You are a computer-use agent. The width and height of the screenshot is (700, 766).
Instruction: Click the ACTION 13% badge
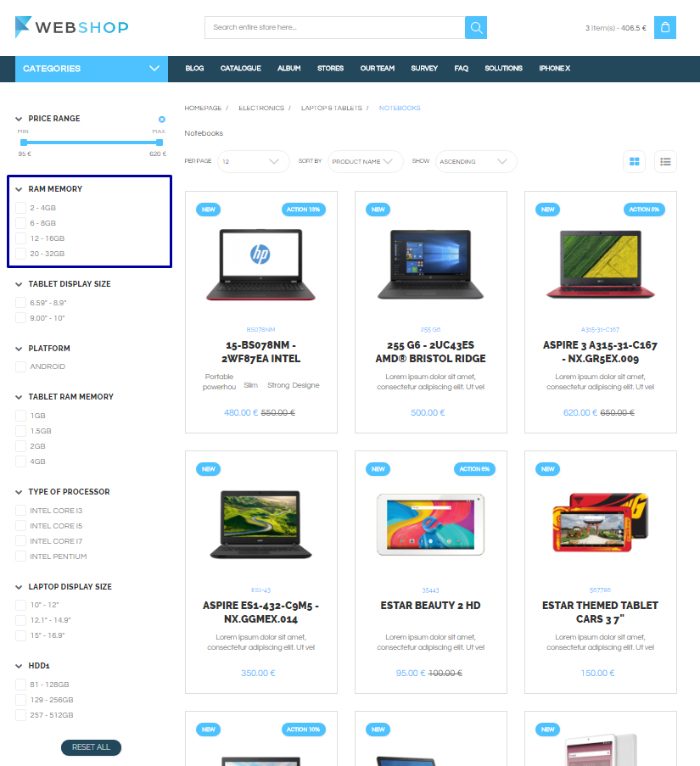304,210
